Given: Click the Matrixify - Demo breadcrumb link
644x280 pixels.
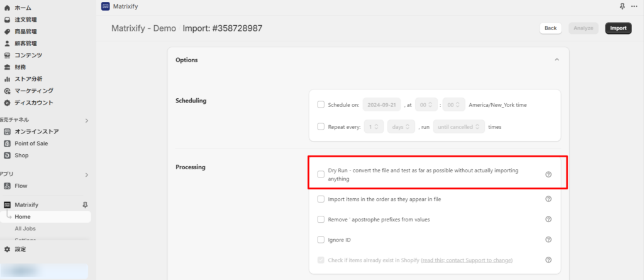Looking at the screenshot, I should (x=144, y=28).
